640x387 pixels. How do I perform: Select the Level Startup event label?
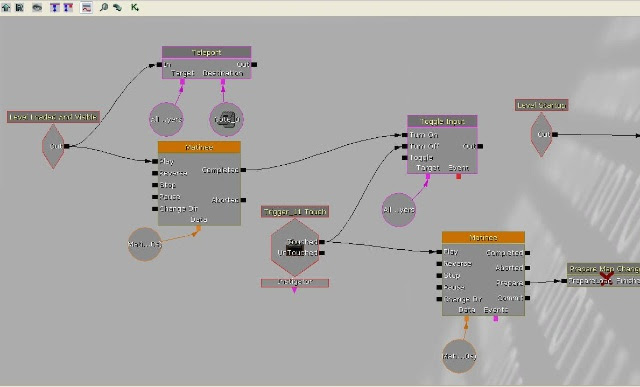(x=541, y=105)
